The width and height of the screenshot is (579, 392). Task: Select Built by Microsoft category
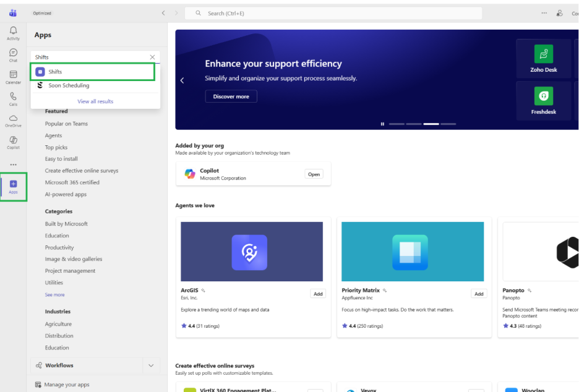tap(66, 224)
